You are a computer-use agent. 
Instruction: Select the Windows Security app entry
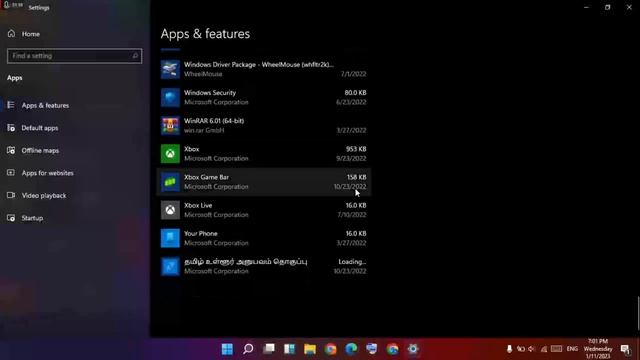(x=264, y=98)
